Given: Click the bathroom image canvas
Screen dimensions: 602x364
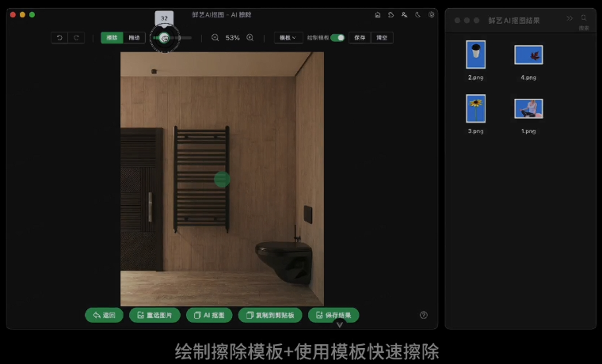Looking at the screenshot, I should 223,179.
